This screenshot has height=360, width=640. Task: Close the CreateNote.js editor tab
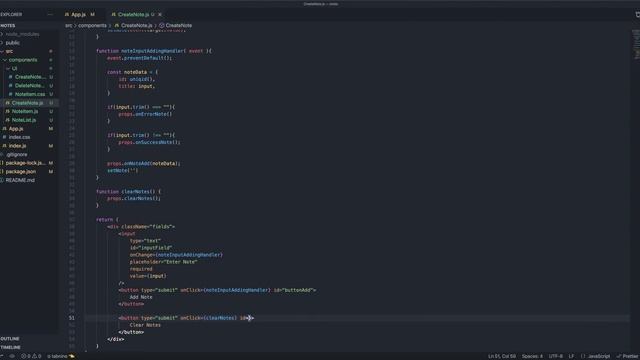160,14
